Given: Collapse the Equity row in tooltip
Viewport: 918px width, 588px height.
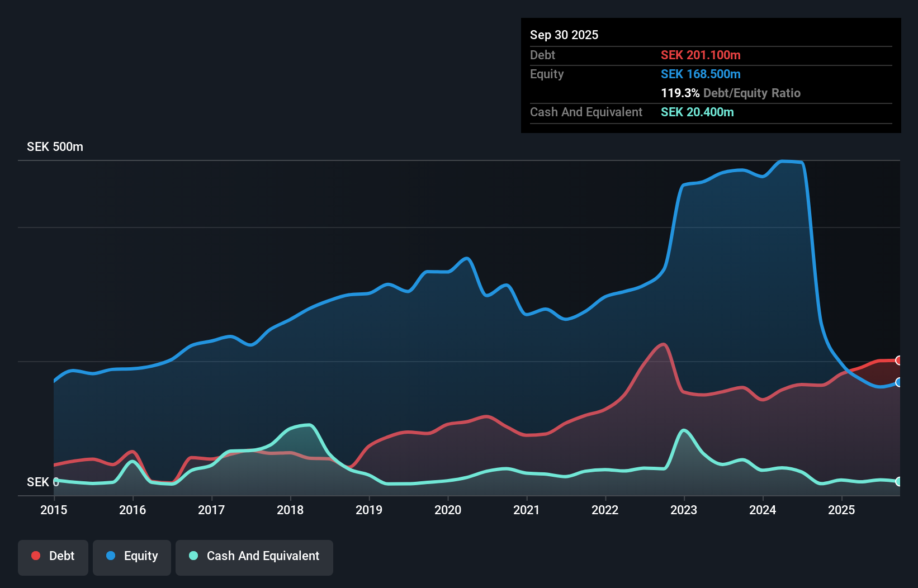Looking at the screenshot, I should click(546, 74).
